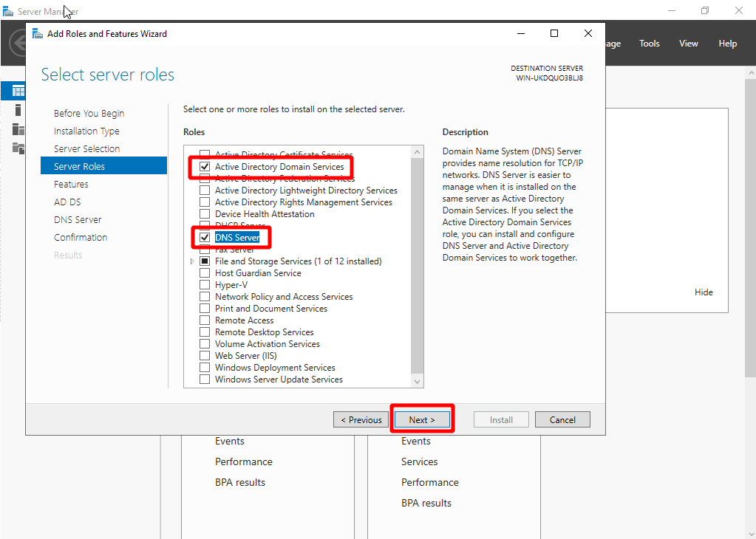Open BPA results in left tile
The height and width of the screenshot is (539, 756).
point(240,482)
